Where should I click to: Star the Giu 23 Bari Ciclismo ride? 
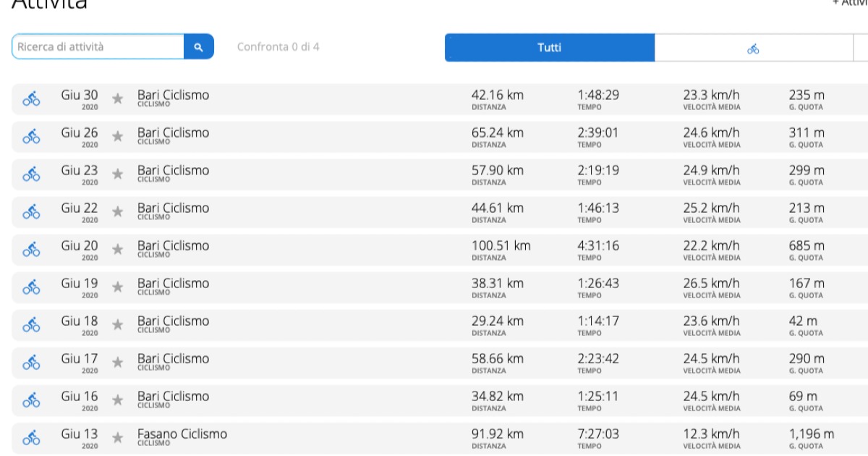point(118,174)
